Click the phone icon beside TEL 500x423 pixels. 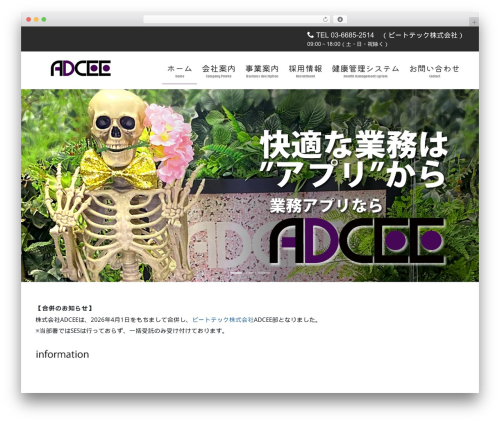[x=310, y=35]
